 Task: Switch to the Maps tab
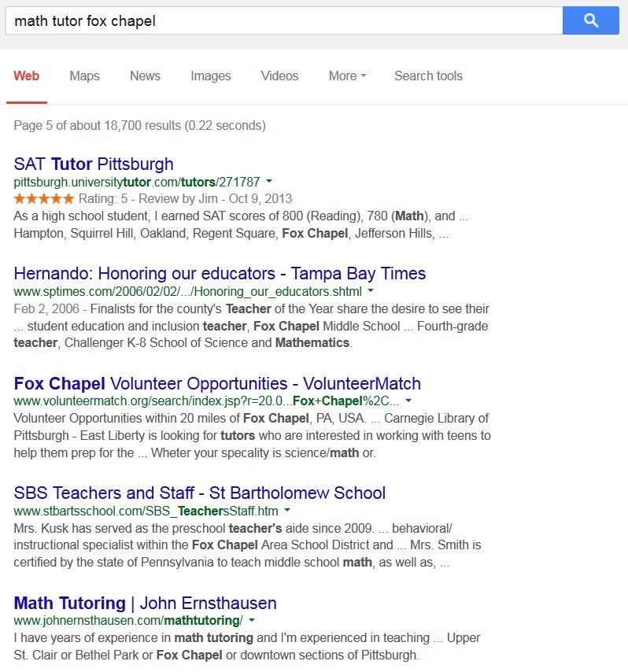pos(84,76)
